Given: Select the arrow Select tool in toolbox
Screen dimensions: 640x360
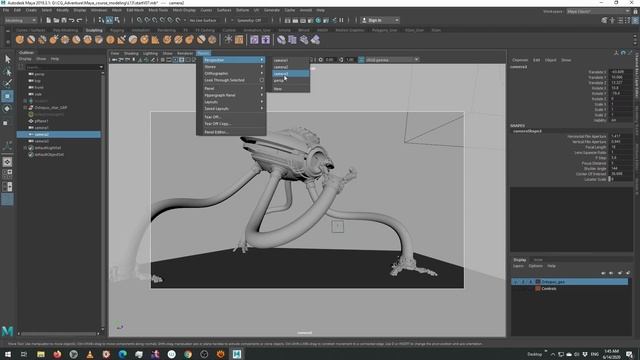Looking at the screenshot, I should (7, 59).
